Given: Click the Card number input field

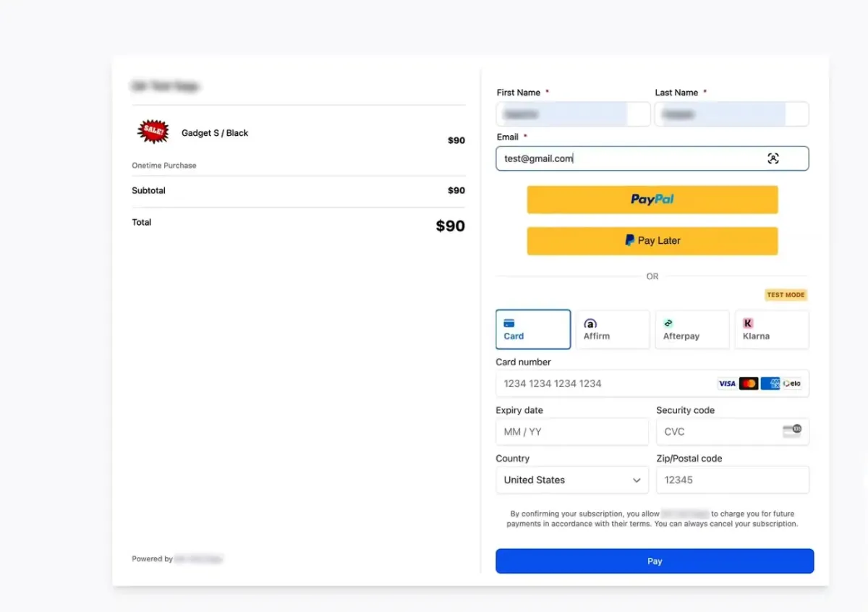Looking at the screenshot, I should click(652, 383).
